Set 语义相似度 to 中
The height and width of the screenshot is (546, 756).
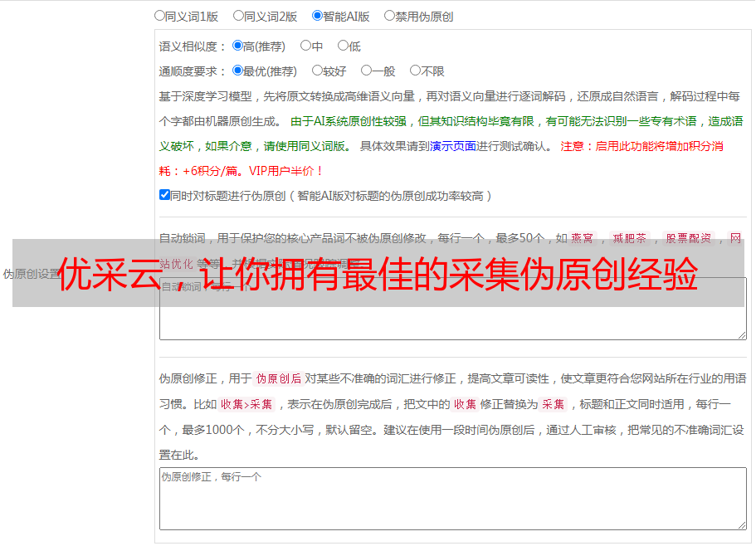tap(305, 46)
